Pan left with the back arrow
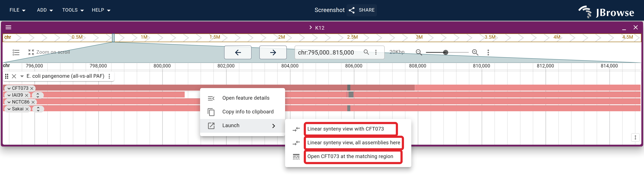This screenshot has width=644, height=189. pos(238,52)
